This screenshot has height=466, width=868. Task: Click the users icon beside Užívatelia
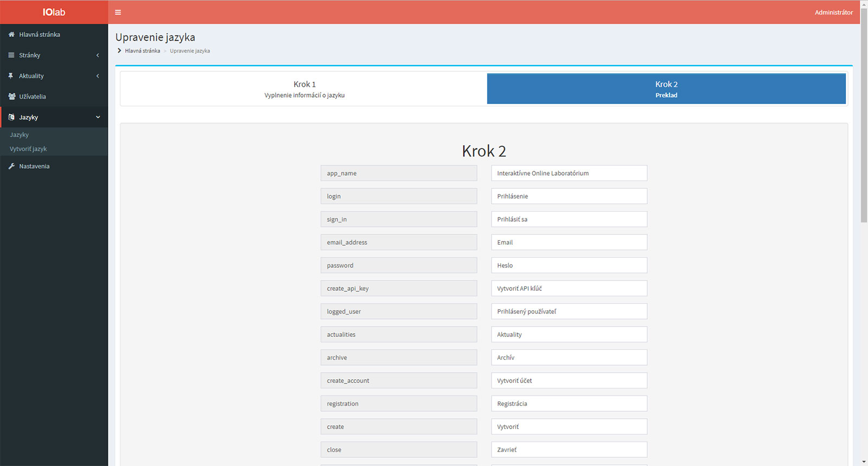click(x=11, y=97)
